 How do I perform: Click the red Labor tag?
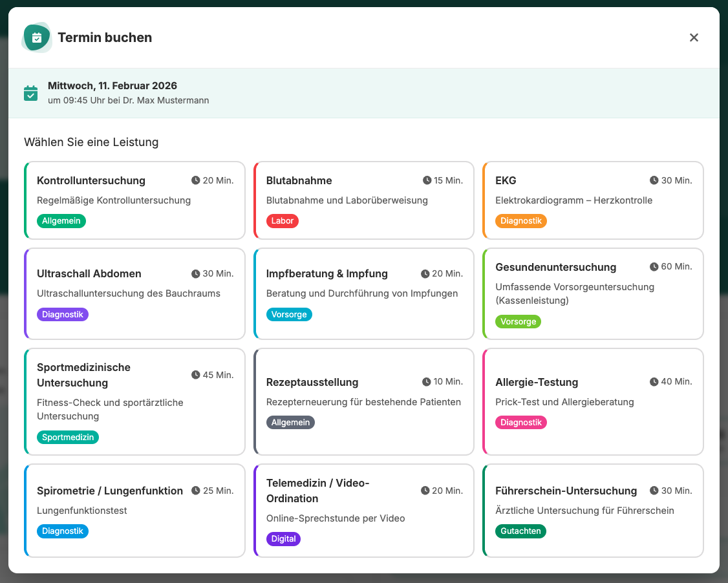pos(283,221)
